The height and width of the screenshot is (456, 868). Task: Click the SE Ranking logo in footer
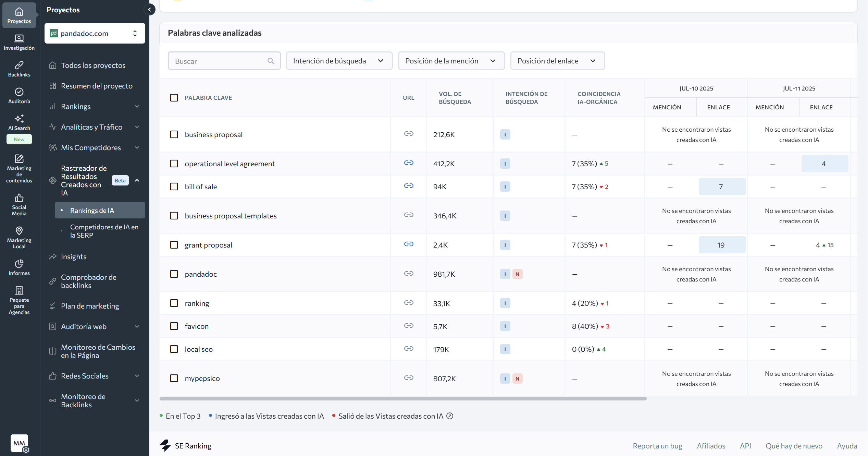pos(186,446)
